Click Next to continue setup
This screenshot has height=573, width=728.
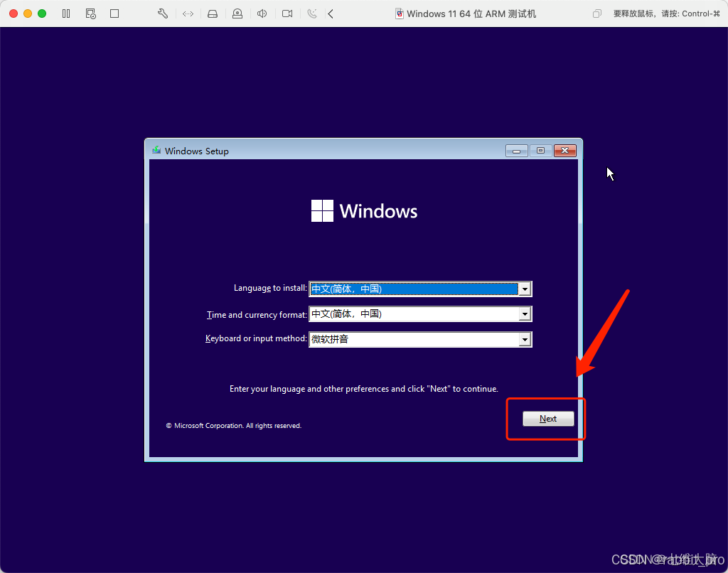(x=548, y=418)
